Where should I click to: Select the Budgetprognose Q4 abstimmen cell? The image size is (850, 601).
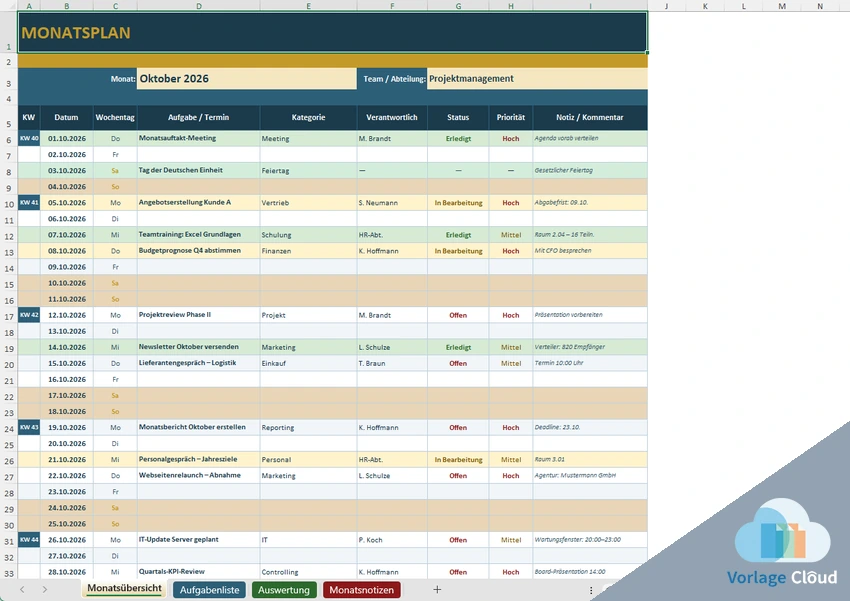tap(198, 251)
